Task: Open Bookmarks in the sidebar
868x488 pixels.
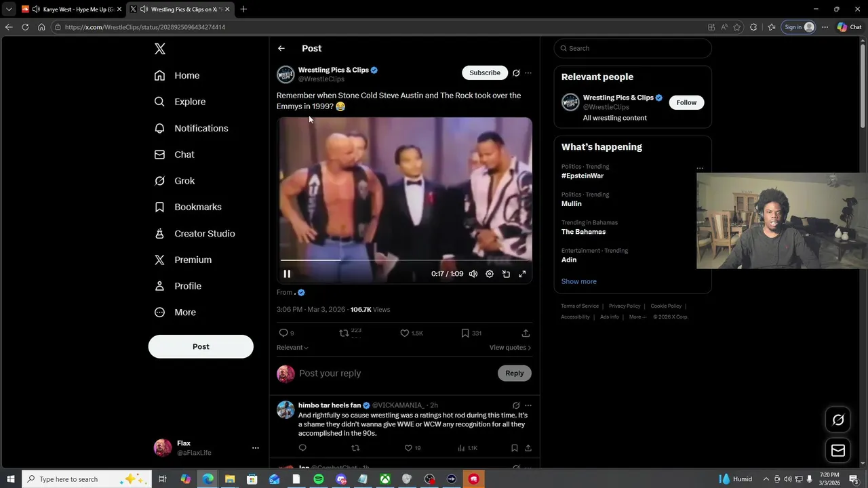Action: pyautogui.click(x=188, y=207)
